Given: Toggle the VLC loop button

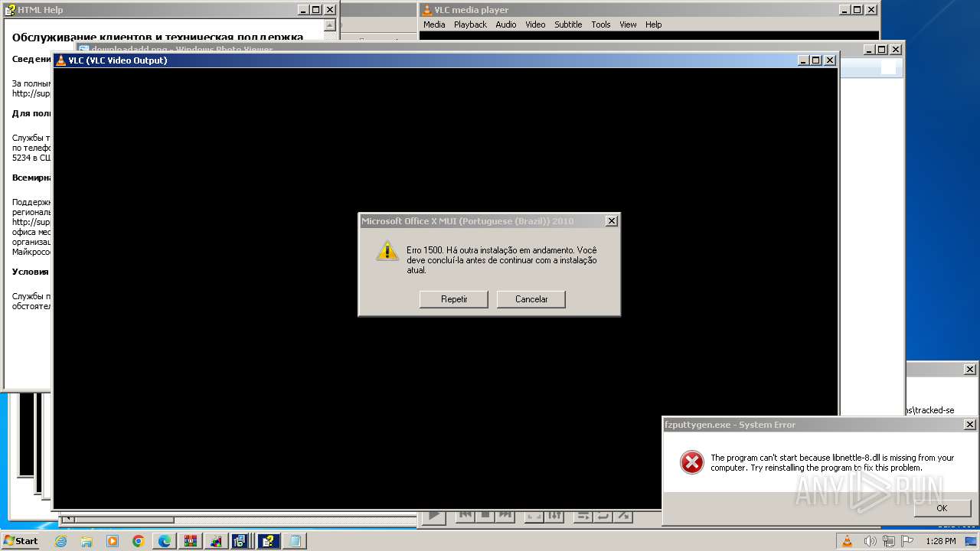Looking at the screenshot, I should (x=603, y=516).
